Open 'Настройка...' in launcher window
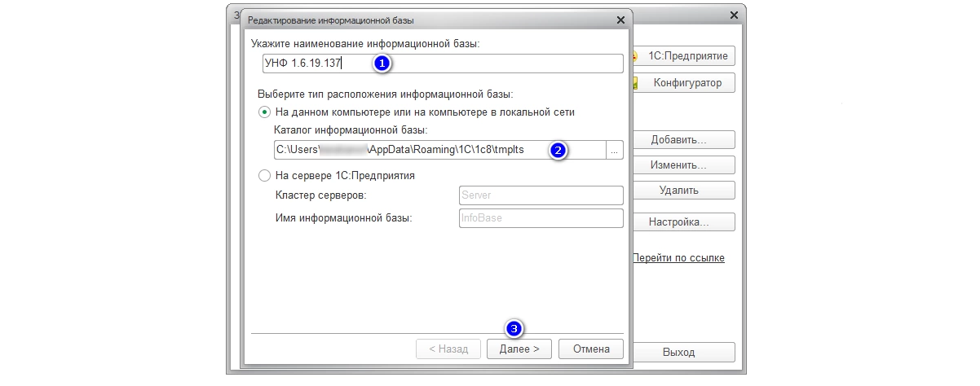This screenshot has width=980, height=386. coord(683,222)
